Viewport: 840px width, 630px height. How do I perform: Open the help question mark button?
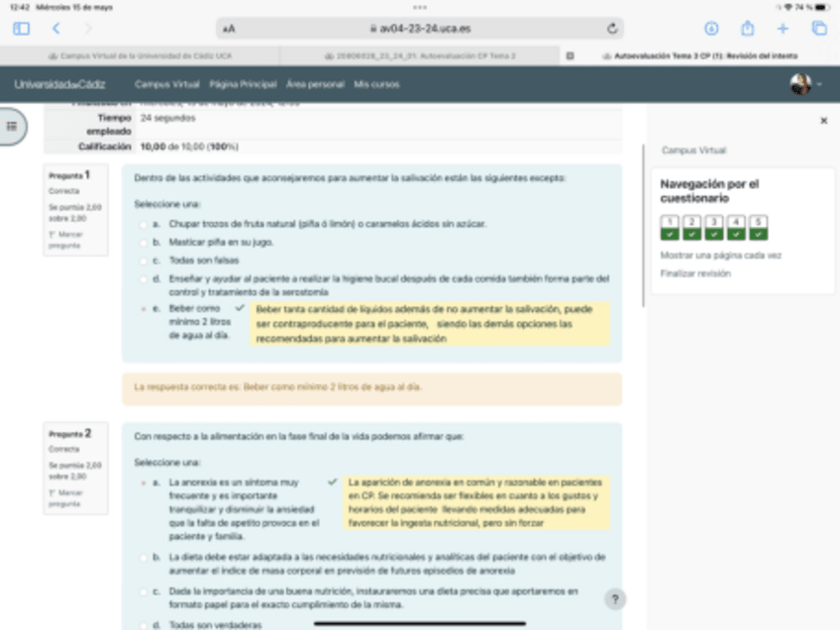(x=615, y=599)
